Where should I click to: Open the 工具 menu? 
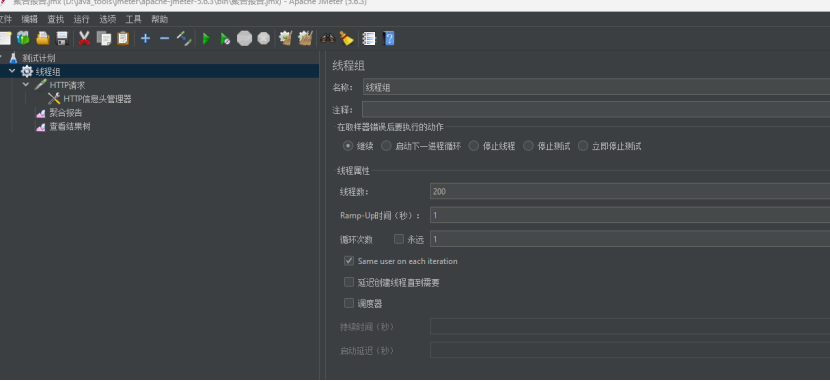tap(133, 20)
